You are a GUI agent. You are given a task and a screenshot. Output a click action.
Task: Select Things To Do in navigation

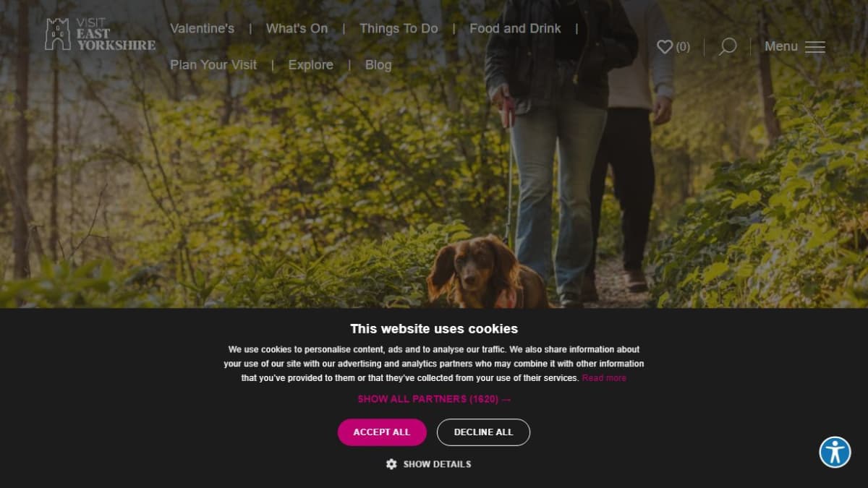[x=399, y=28]
